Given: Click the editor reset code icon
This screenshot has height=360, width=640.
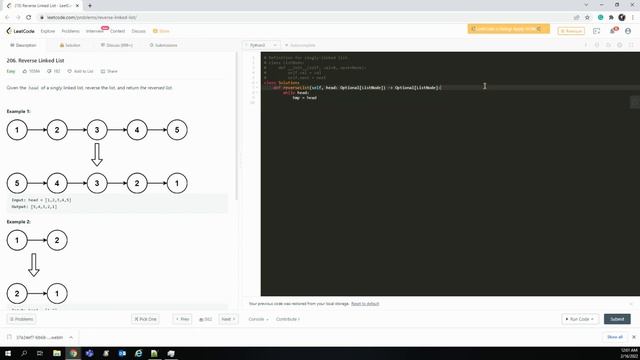Looking at the screenshot, I should 608,45.
